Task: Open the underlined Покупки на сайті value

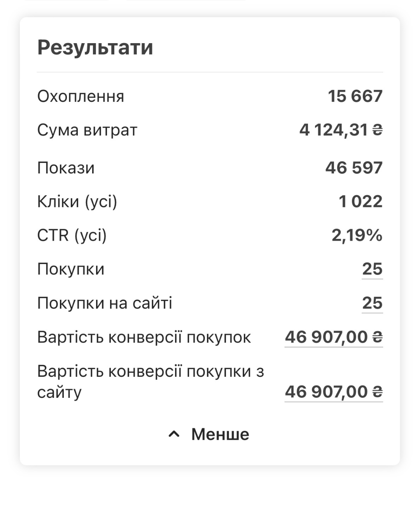Action: (373, 303)
